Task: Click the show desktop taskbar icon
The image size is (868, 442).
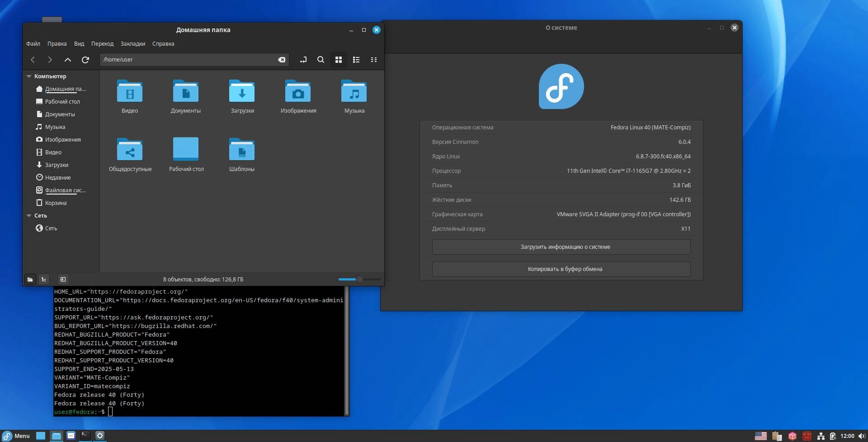Action: [41, 436]
